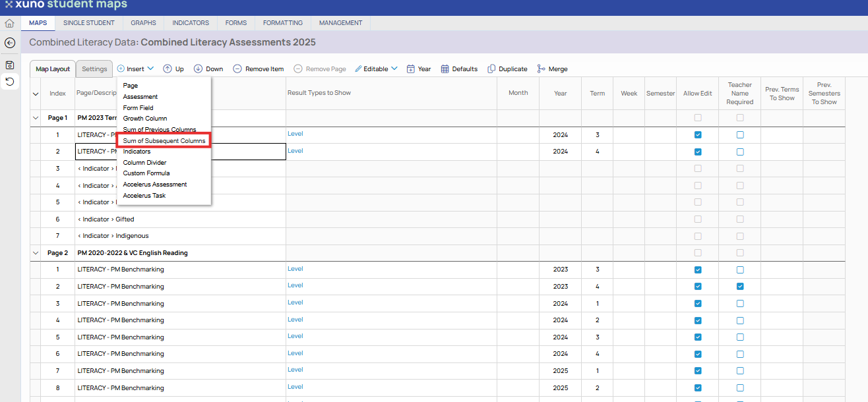
Task: Click the undo/revert icon in sidebar
Action: coord(10,82)
